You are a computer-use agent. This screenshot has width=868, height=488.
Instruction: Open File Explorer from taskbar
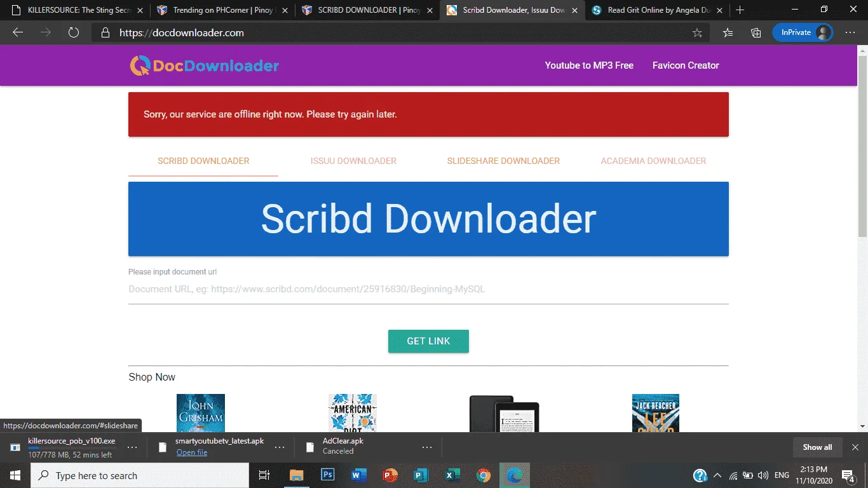coord(296,475)
